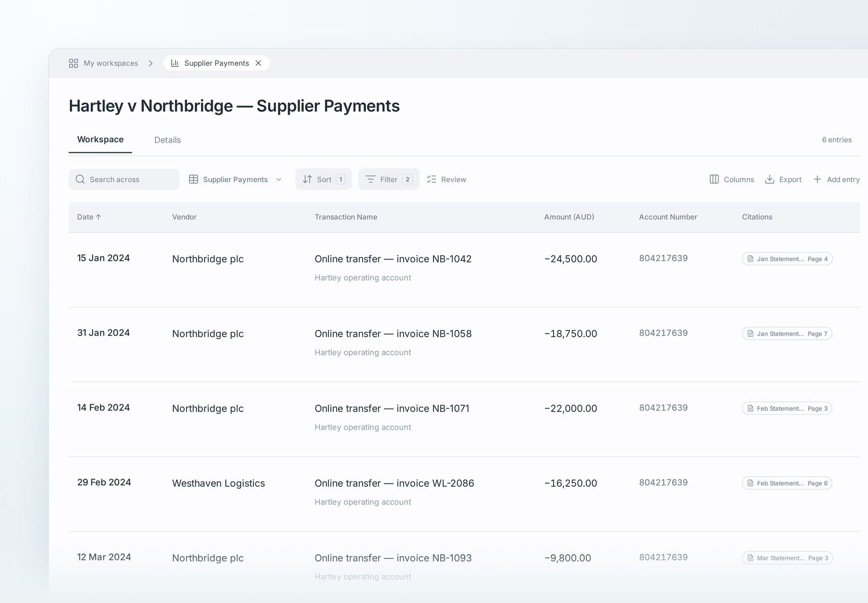Click the filter lines icon
Viewport: 868px width, 603px height.
point(370,179)
